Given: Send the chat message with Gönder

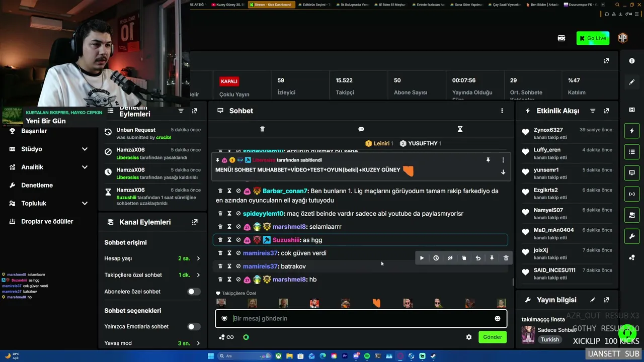Looking at the screenshot, I should 493,337.
